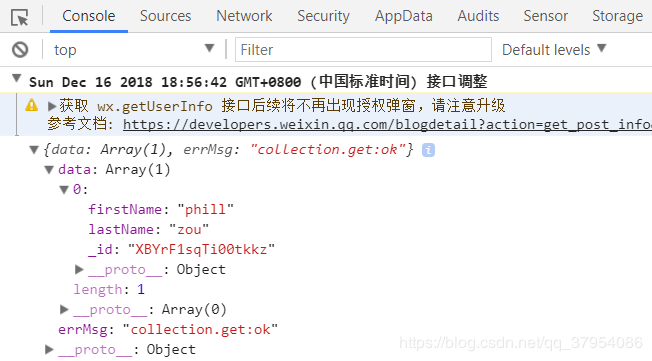Open the Sensor tab
Screen dimensions: 652x361
pyautogui.click(x=546, y=16)
